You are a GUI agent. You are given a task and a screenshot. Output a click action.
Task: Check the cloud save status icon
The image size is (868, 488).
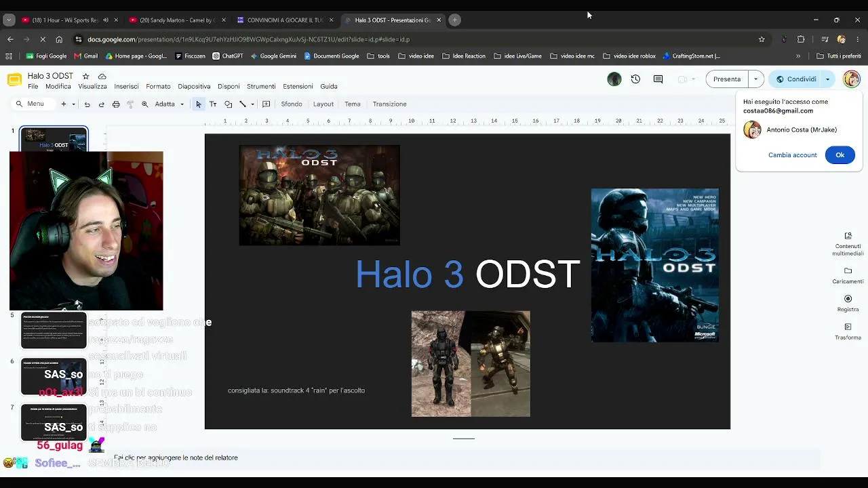(x=102, y=76)
